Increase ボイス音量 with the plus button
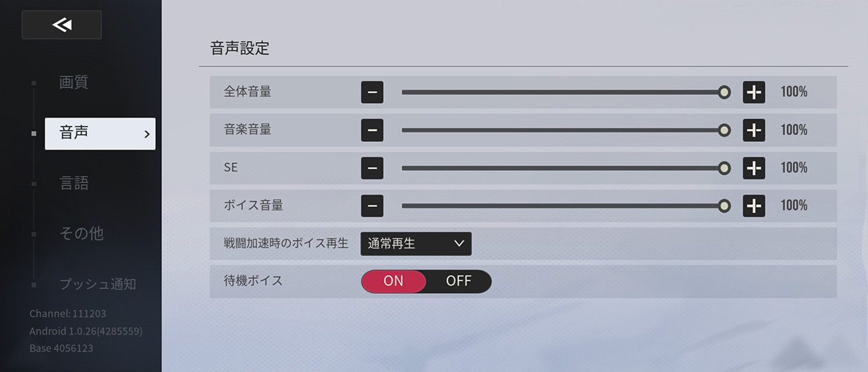The image size is (868, 372). pyautogui.click(x=753, y=205)
